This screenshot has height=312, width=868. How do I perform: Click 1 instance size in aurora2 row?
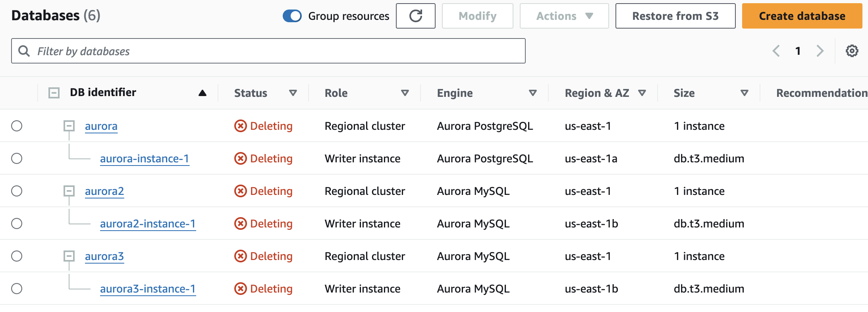(x=699, y=191)
